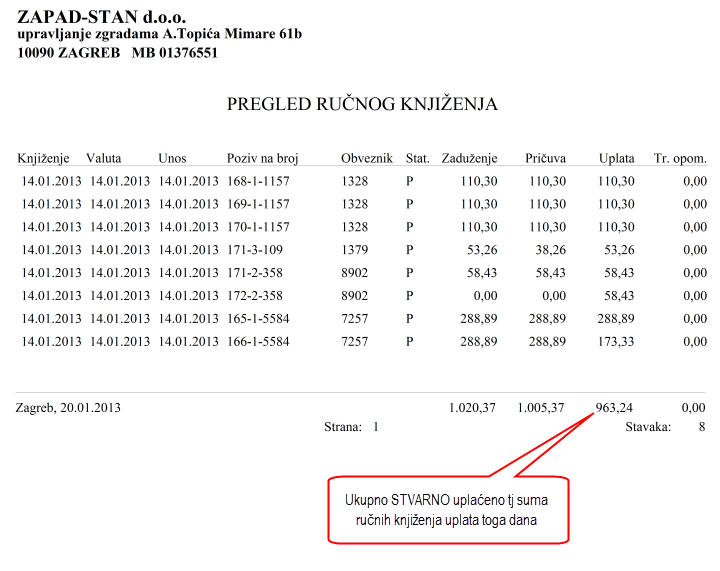
Task: Click Tr. opom. 0,00 in row 170-1-1157
Action: coord(695,227)
